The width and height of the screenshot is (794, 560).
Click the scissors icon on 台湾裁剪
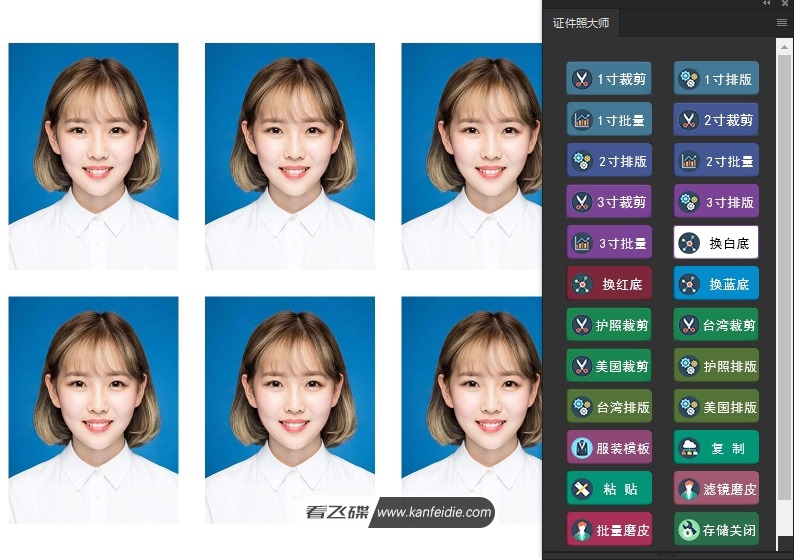(x=689, y=325)
